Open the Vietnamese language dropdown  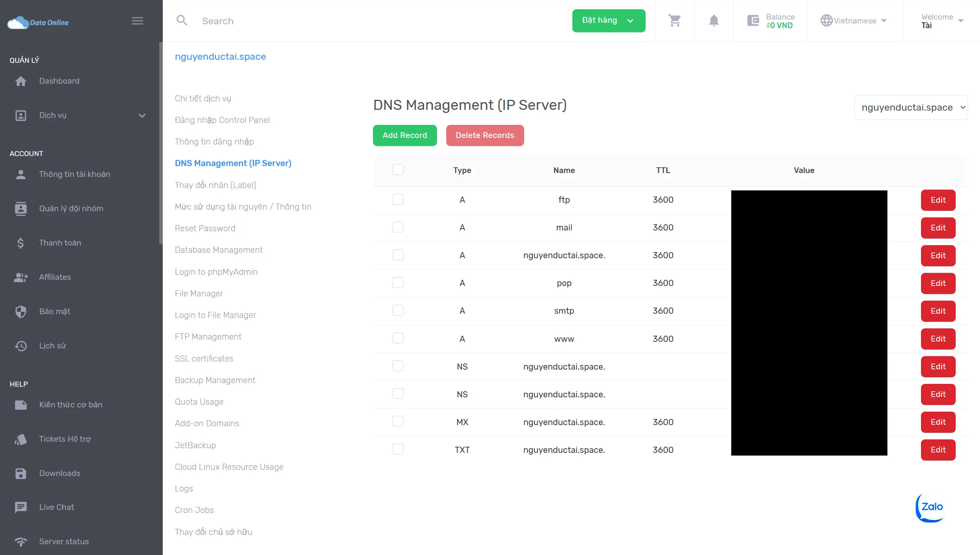click(854, 21)
